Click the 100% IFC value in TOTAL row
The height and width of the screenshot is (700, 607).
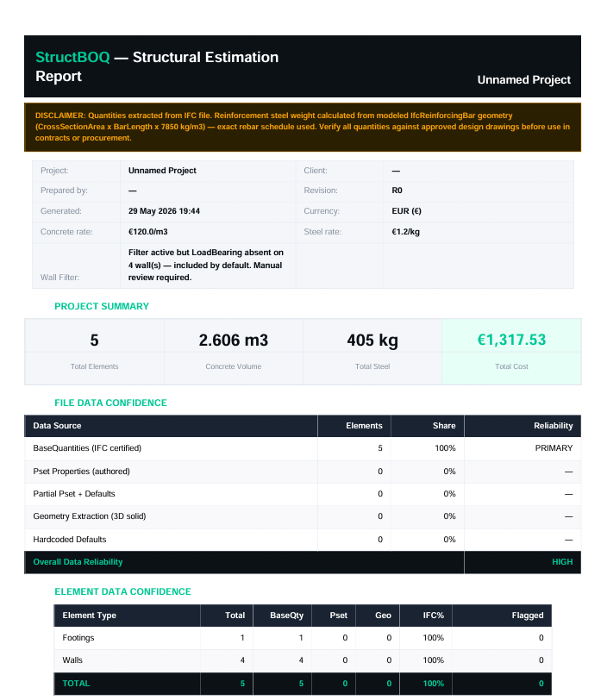tap(433, 684)
